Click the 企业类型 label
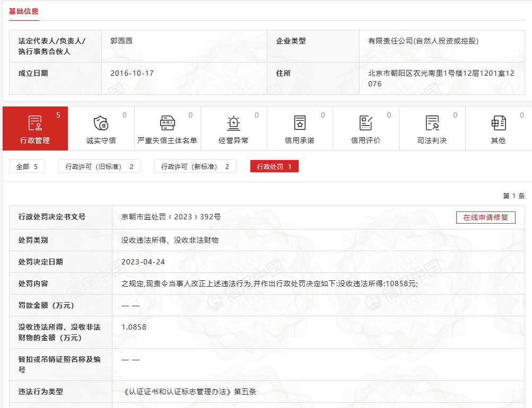This screenshot has width=532, height=408. pyautogui.click(x=291, y=41)
